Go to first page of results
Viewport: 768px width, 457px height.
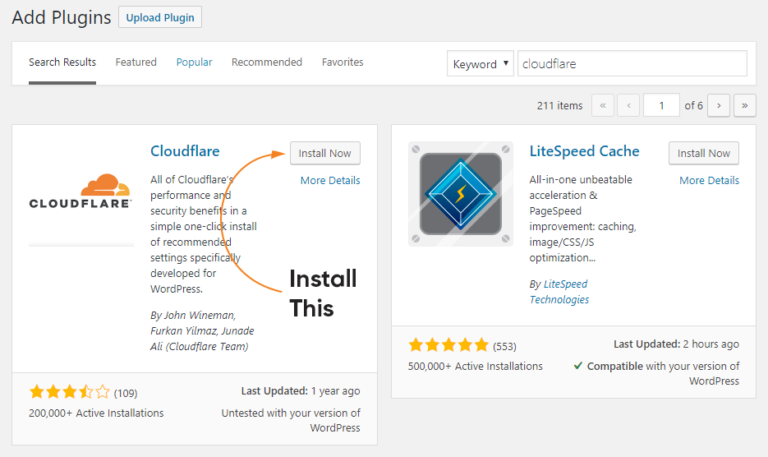[603, 105]
